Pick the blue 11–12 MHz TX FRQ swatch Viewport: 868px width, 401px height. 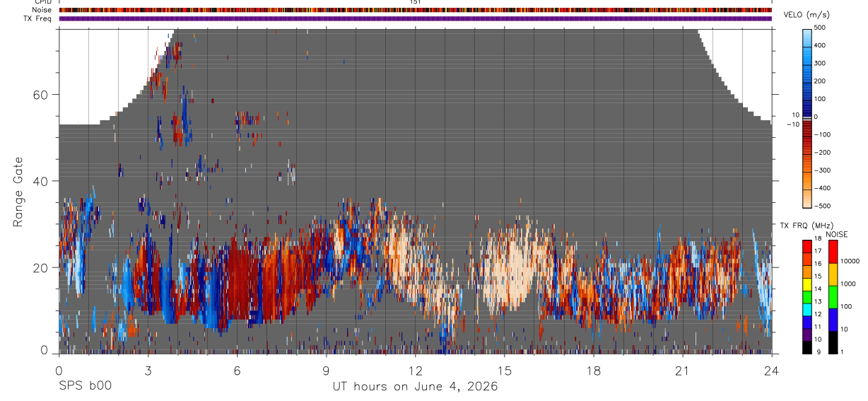pyautogui.click(x=807, y=322)
